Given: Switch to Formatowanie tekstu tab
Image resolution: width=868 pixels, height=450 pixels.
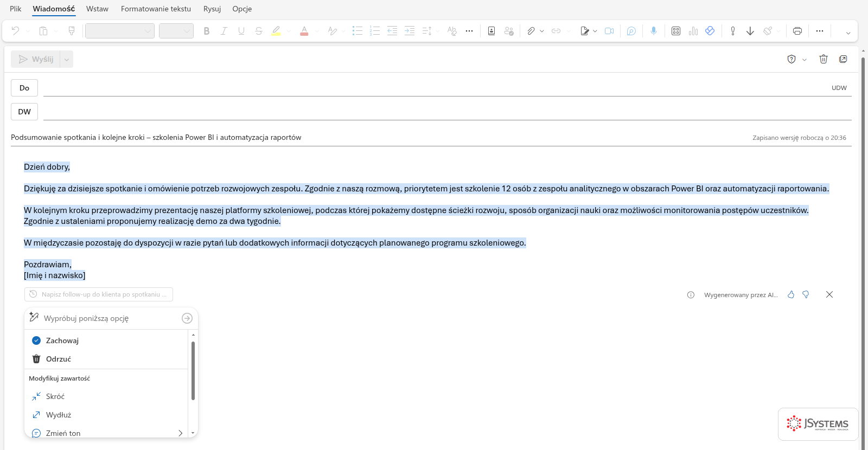Looking at the screenshot, I should pos(156,9).
